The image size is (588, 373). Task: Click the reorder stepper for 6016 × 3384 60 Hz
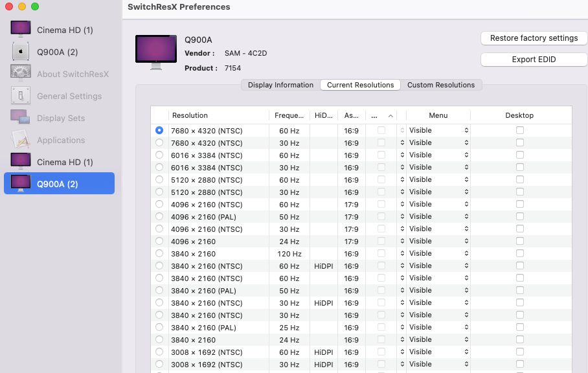point(402,155)
